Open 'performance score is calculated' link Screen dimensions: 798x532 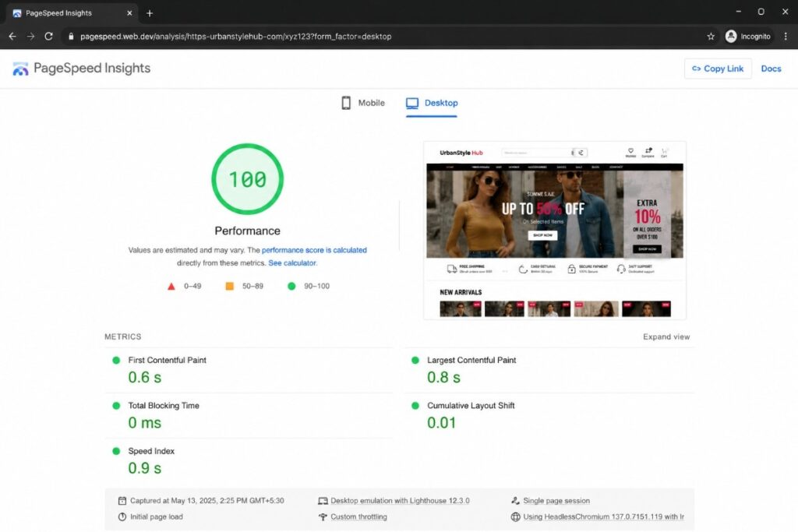[314, 250]
